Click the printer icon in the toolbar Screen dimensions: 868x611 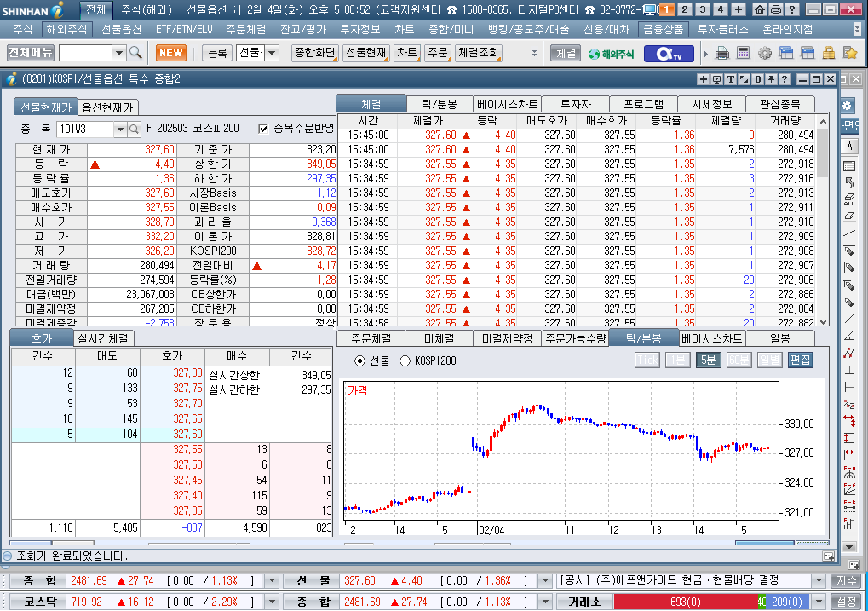coord(721,53)
